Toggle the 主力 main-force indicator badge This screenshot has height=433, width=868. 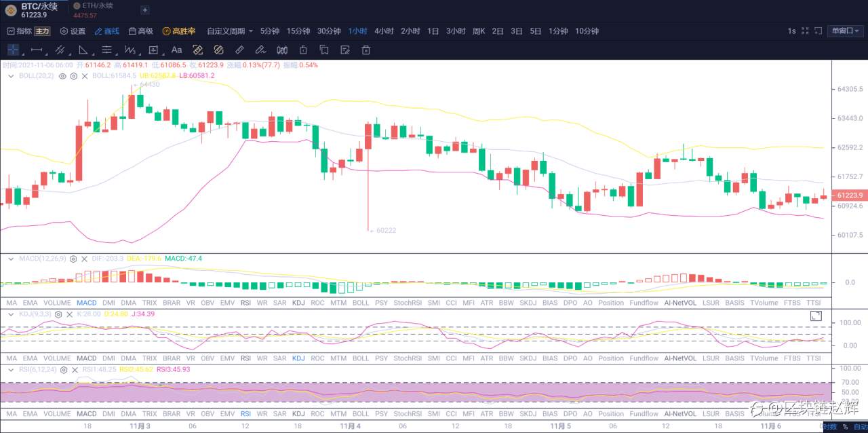point(42,31)
